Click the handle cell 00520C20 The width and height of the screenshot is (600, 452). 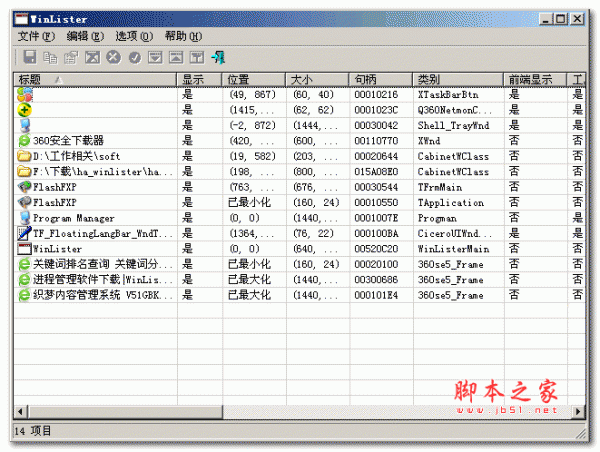click(376, 249)
